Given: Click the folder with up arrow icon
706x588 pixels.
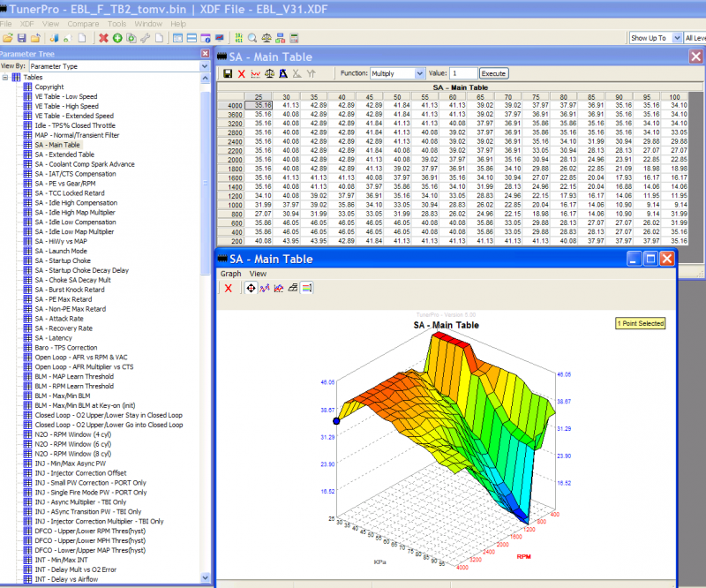Looking at the screenshot, I should 35,38.
